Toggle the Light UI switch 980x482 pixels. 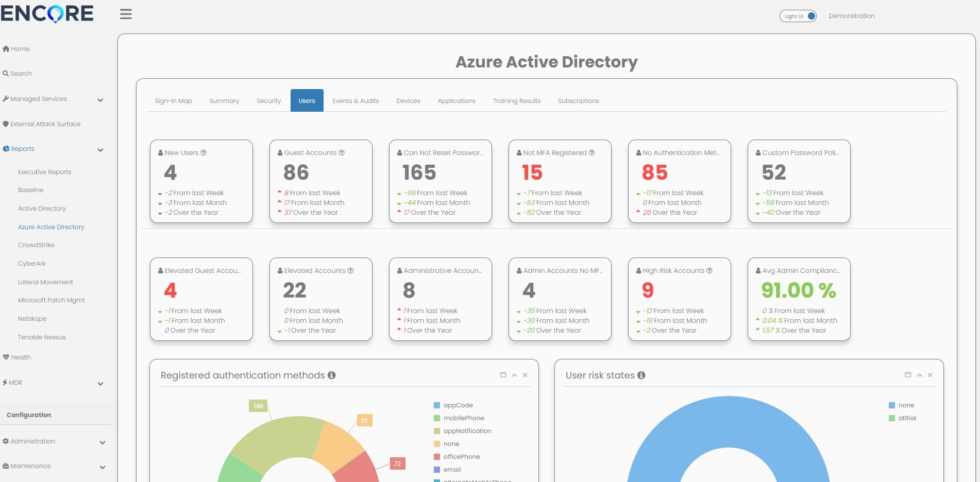coord(798,16)
